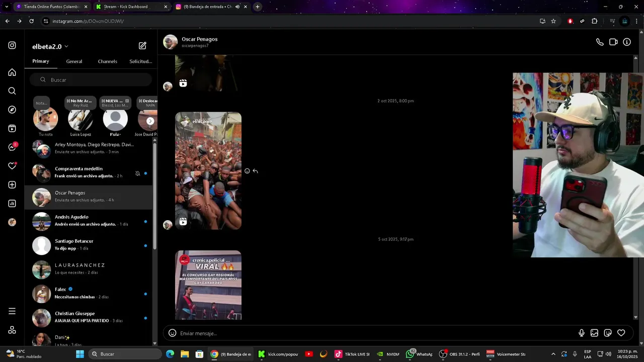Send a heart with the like icon
644x362 pixels.
(x=621, y=333)
